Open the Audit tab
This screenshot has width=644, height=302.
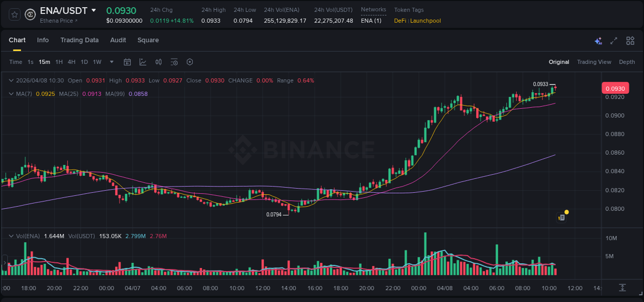[x=118, y=40]
